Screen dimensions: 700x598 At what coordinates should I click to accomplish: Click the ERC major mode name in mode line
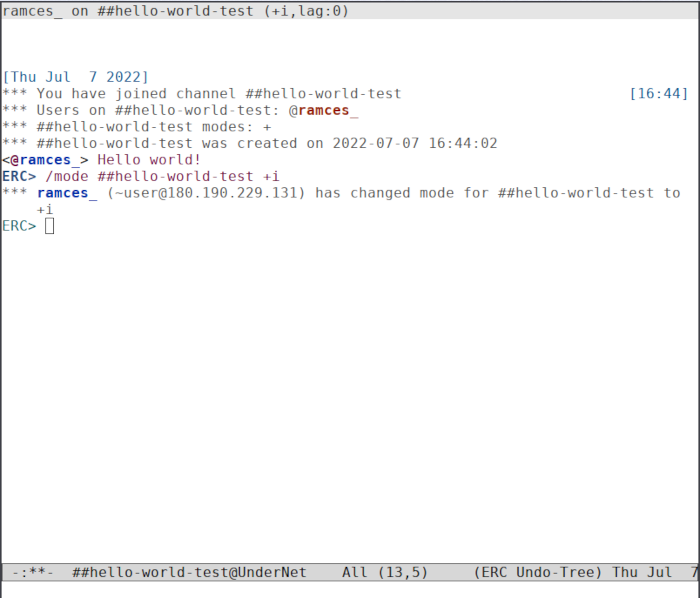(494, 572)
